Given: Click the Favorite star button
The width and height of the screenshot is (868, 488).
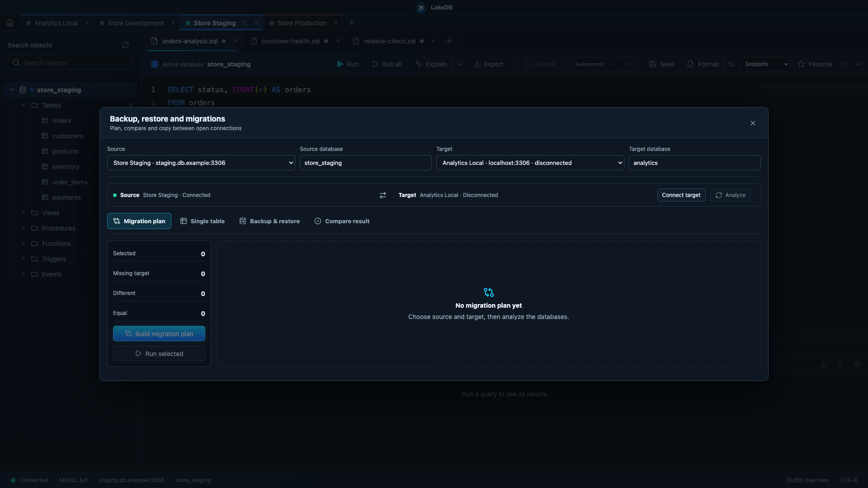Looking at the screenshot, I should click(x=815, y=64).
